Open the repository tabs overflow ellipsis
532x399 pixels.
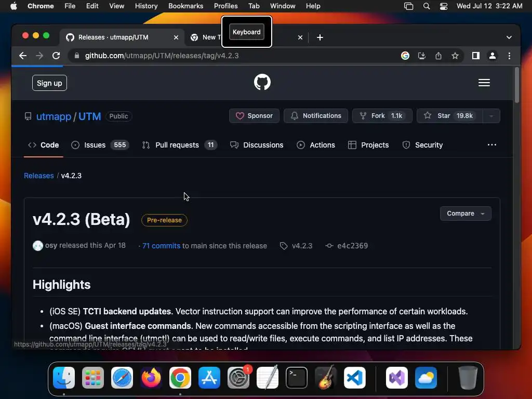pos(491,145)
